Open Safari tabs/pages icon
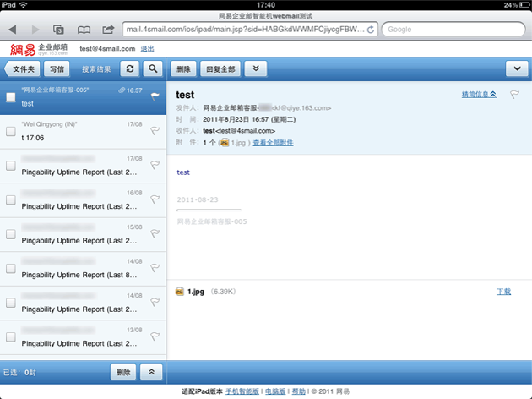The height and width of the screenshot is (399, 532). click(x=58, y=30)
